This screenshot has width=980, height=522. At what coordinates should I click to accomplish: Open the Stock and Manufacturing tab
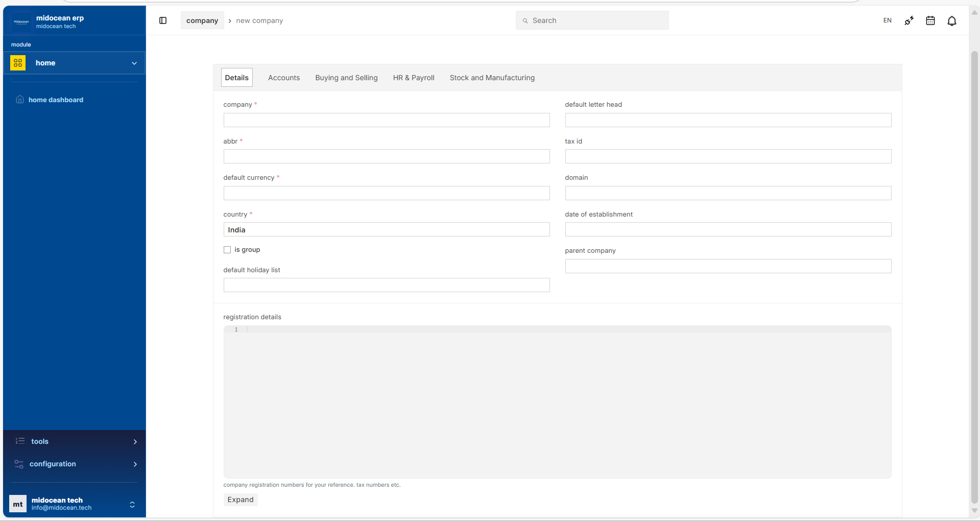coord(492,78)
